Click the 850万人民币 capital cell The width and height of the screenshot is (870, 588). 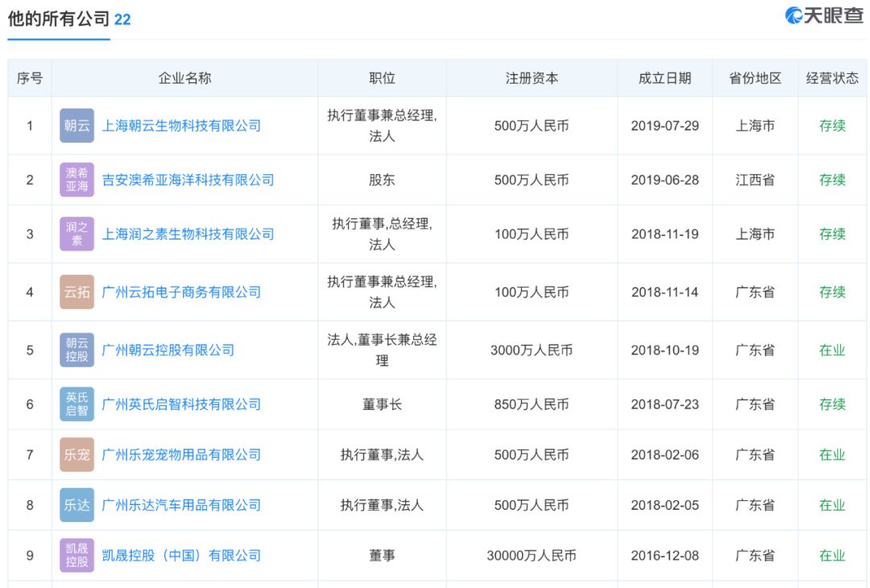click(532, 404)
